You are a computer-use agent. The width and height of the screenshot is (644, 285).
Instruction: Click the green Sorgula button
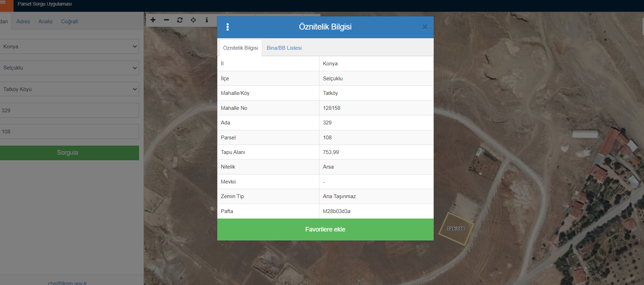pos(68,153)
